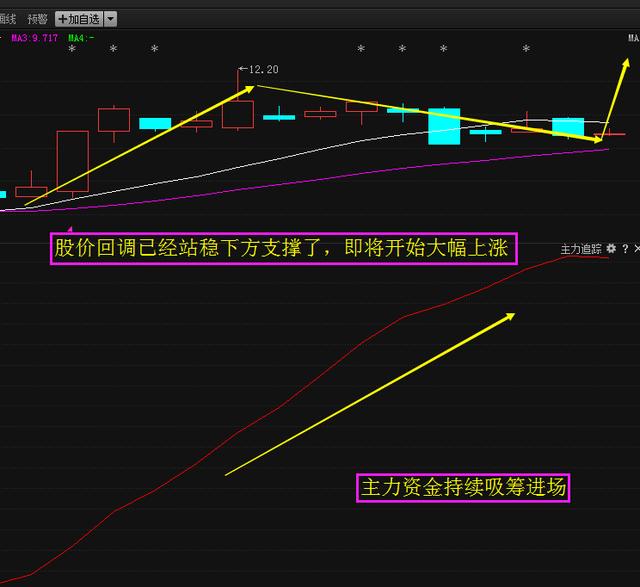
Task: Click the 主力追踪 help question mark
Action: click(625, 248)
